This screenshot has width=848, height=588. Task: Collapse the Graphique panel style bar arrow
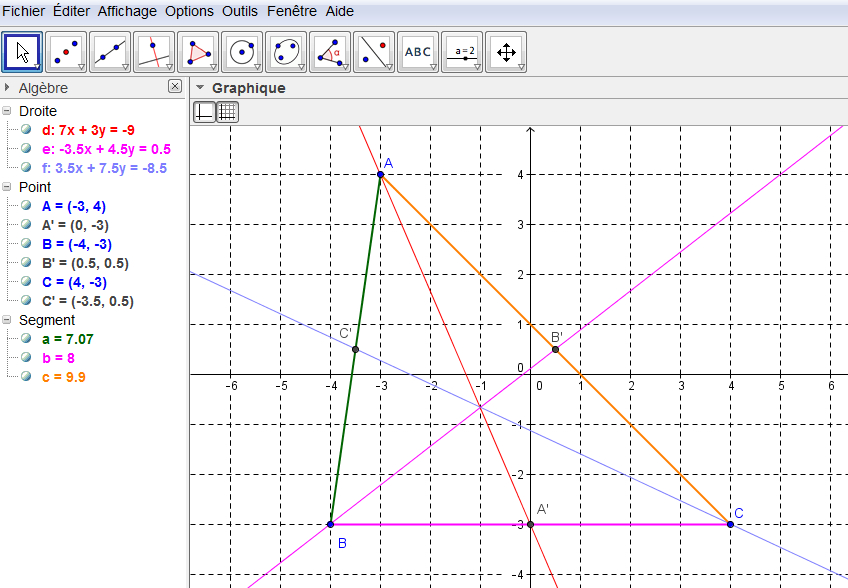pyautogui.click(x=199, y=88)
